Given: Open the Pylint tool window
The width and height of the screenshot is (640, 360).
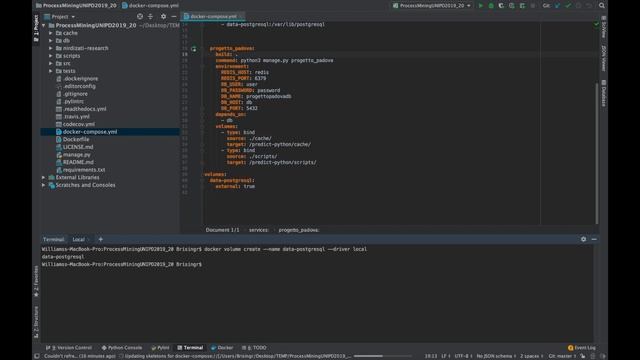Looking at the screenshot, I should [160, 348].
